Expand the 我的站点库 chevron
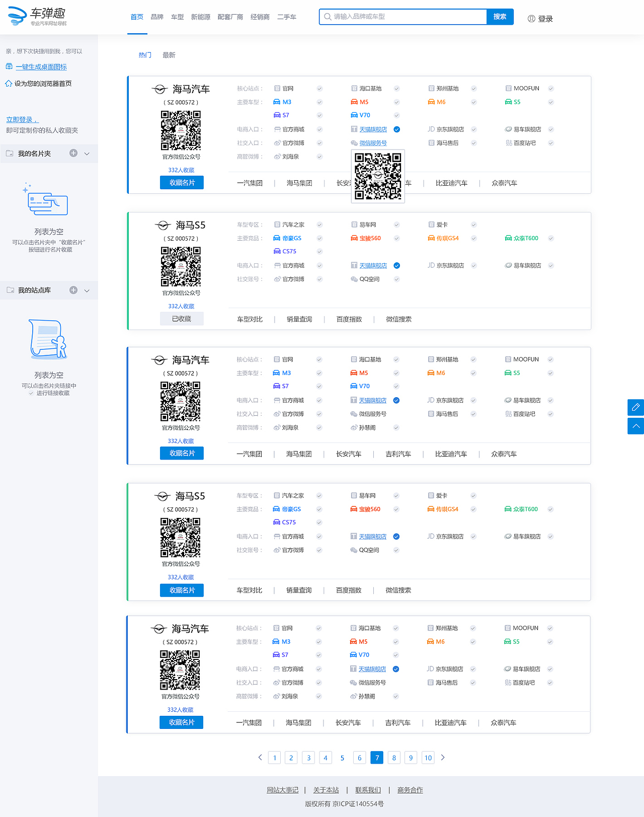Screen dimensions: 644x817 click(87, 290)
